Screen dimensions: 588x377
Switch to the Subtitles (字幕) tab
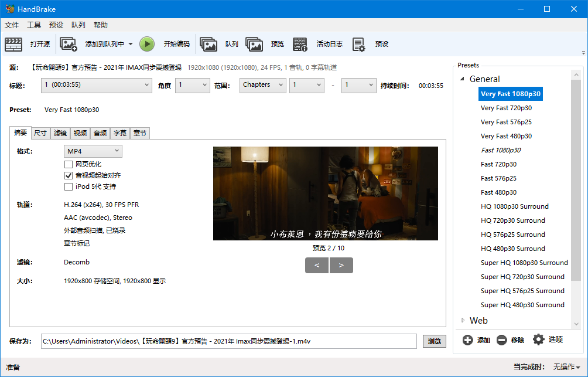(120, 133)
